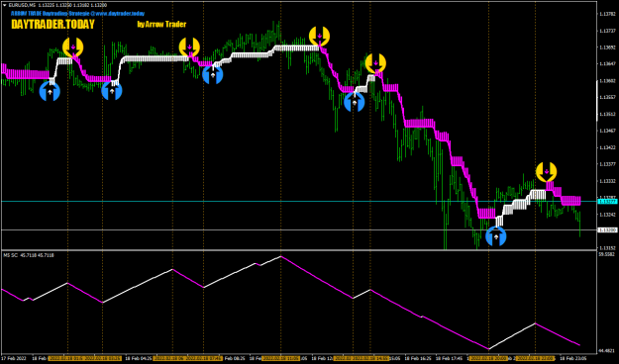Select the third yellow sell arrow at the chart high
Image resolution: width=619 pixels, height=364 pixels.
click(x=319, y=37)
